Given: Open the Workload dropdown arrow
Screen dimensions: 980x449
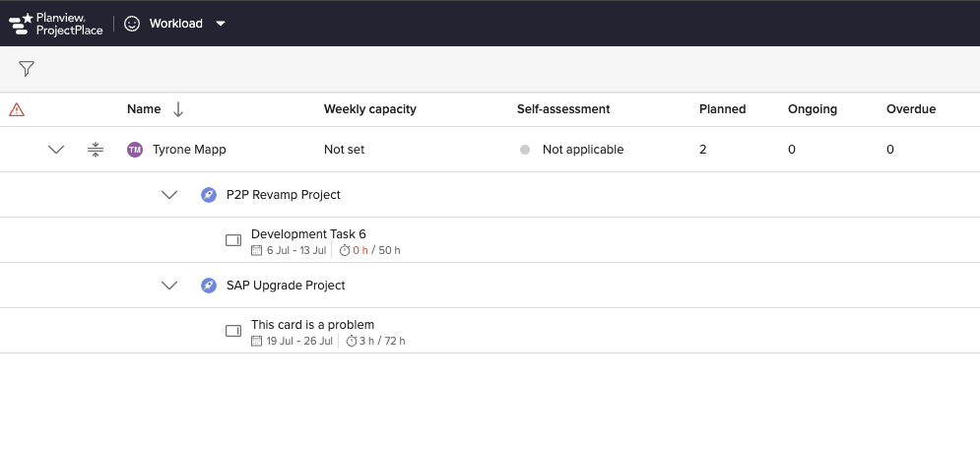Looking at the screenshot, I should [x=221, y=24].
